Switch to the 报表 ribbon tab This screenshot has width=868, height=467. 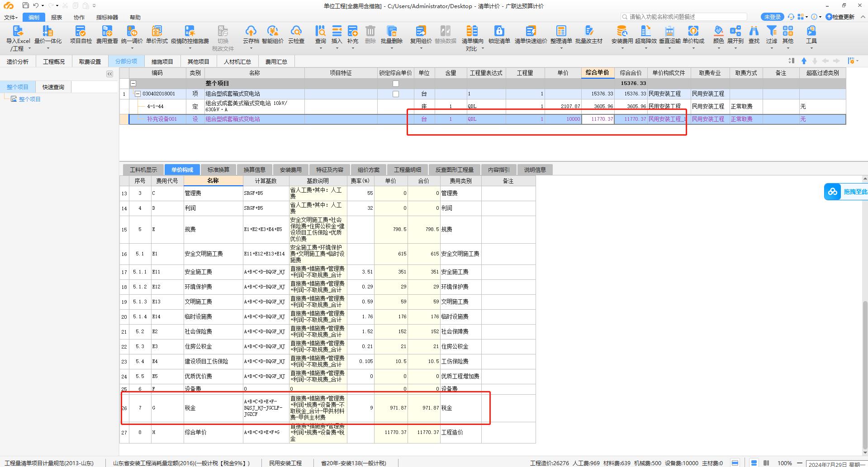click(x=57, y=17)
